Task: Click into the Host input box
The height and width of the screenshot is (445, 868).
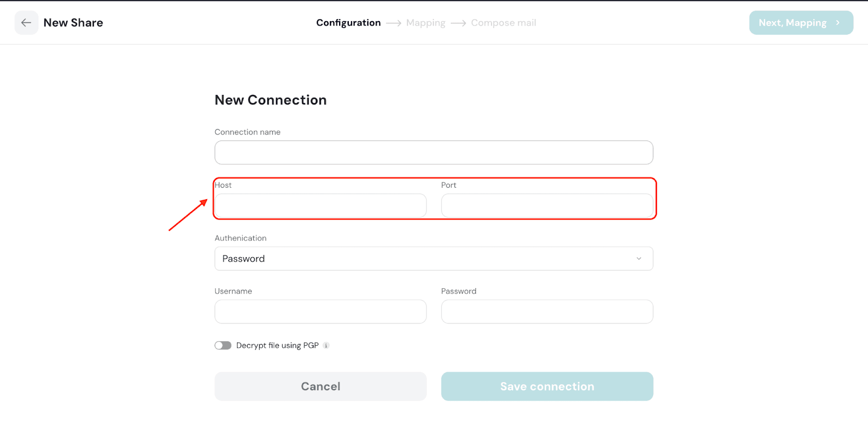Action: 320,206
